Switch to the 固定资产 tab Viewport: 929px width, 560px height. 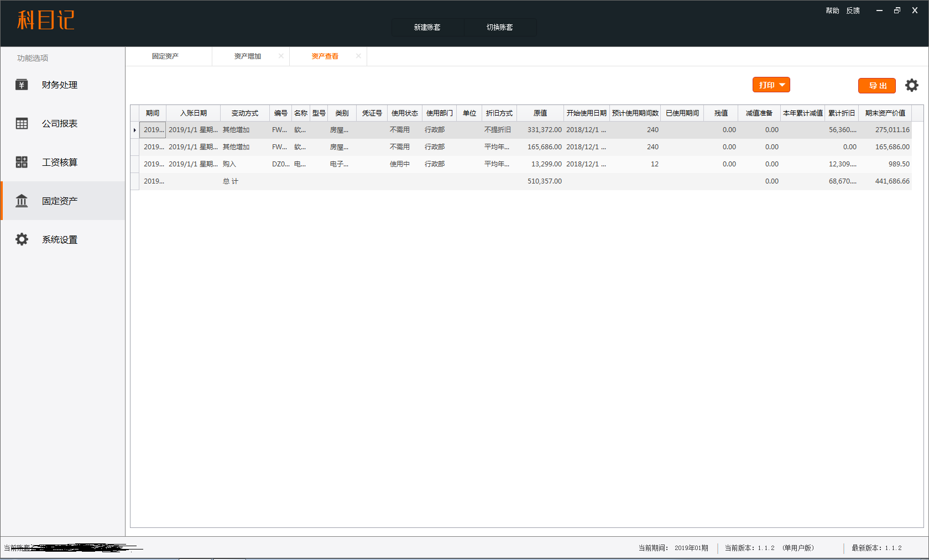point(165,56)
